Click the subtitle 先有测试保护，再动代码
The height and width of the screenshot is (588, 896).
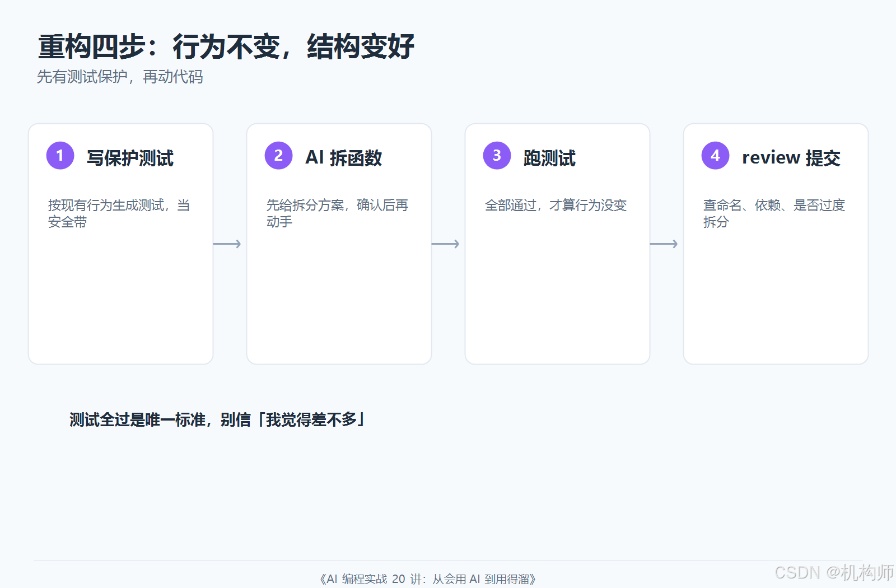coord(120,77)
